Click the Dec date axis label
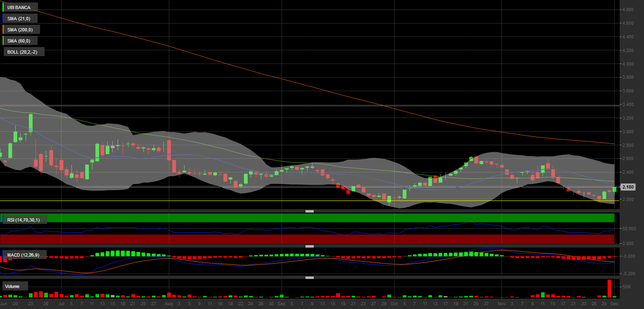 (x=614, y=304)
